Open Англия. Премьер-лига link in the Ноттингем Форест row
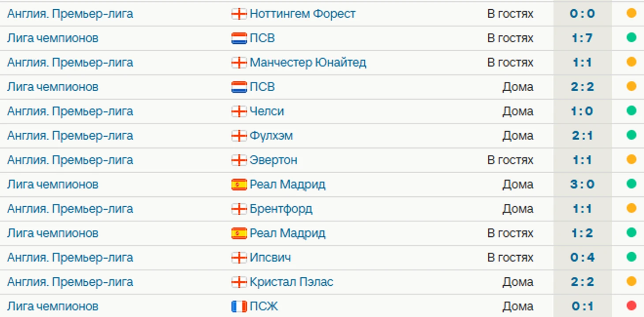The height and width of the screenshot is (317, 644). (x=70, y=14)
